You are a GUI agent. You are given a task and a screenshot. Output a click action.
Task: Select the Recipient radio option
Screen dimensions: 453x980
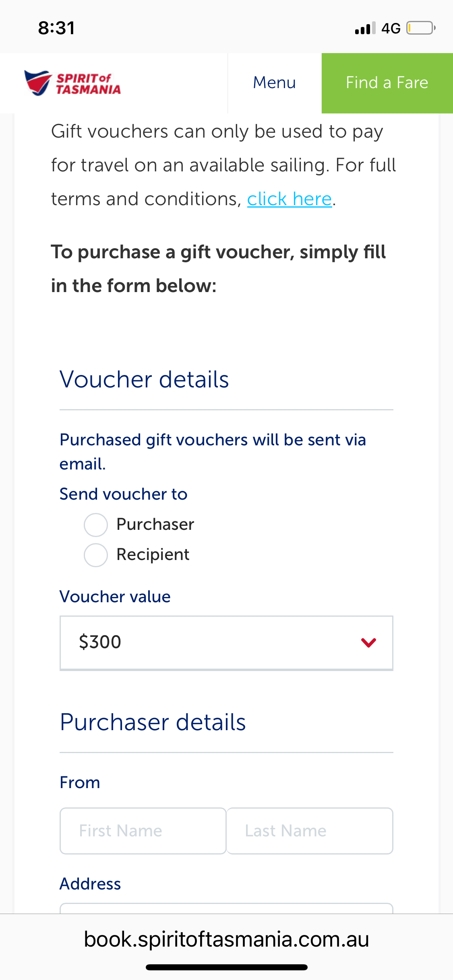point(96,555)
